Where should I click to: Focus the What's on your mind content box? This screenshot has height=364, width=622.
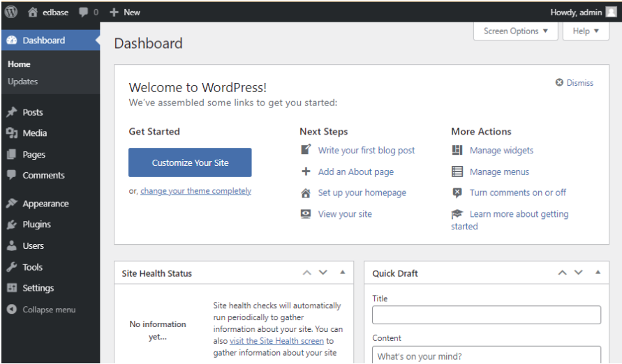pyautogui.click(x=487, y=355)
